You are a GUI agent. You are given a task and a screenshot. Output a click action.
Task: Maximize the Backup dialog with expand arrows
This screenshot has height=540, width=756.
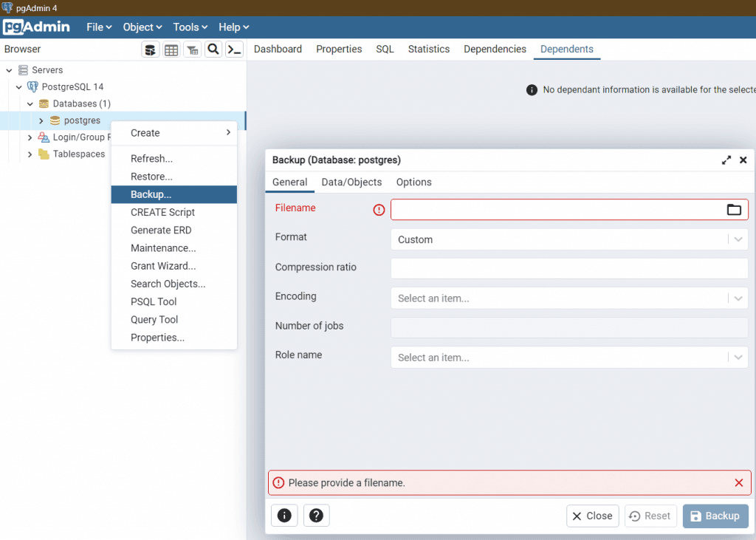pos(726,160)
